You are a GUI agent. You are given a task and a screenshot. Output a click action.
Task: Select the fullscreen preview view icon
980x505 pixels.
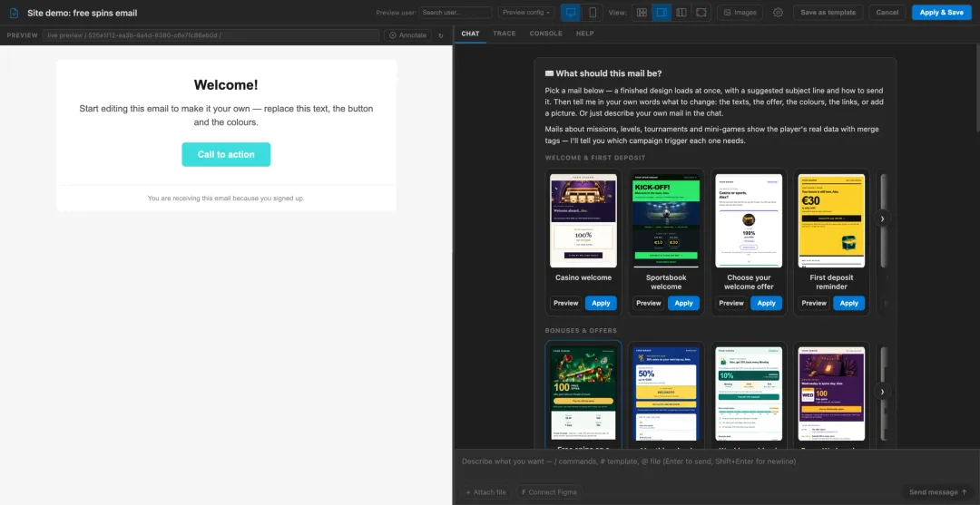tap(701, 13)
